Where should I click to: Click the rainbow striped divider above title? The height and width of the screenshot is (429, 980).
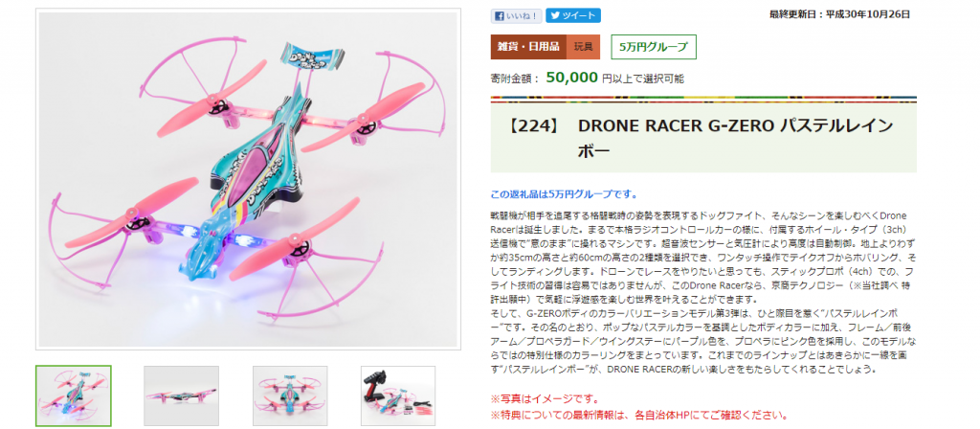click(703, 99)
